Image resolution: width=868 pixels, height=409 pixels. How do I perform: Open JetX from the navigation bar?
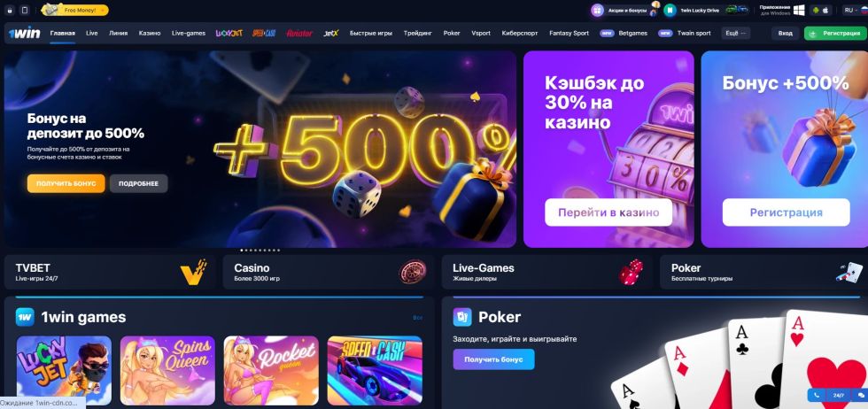click(330, 34)
